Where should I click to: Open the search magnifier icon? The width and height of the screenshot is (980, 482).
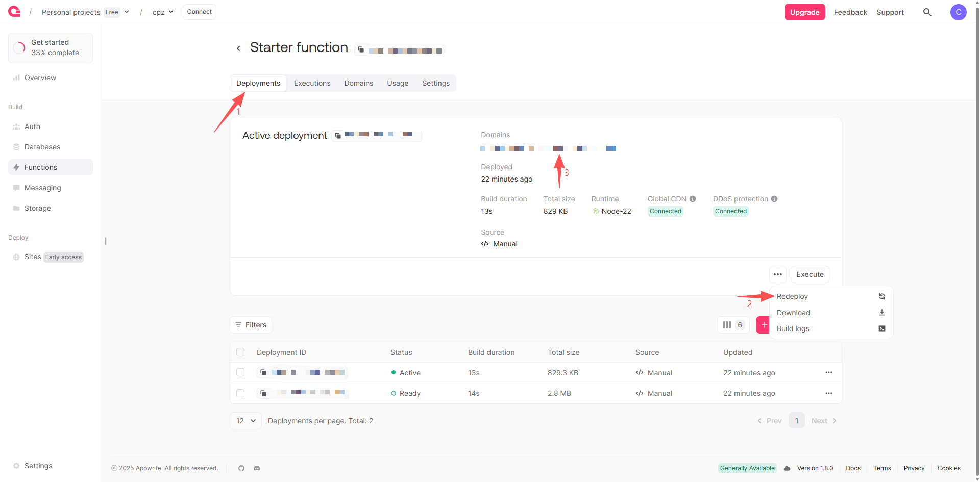click(x=927, y=12)
